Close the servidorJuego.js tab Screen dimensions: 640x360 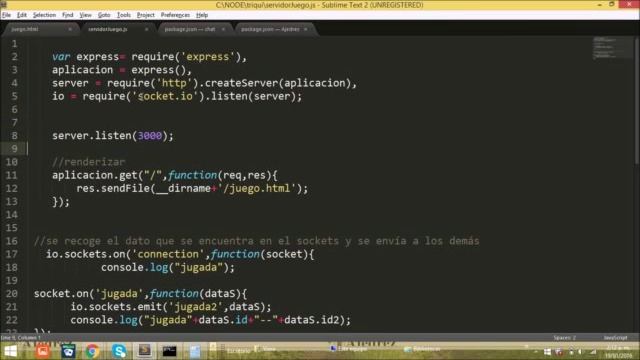(x=147, y=29)
